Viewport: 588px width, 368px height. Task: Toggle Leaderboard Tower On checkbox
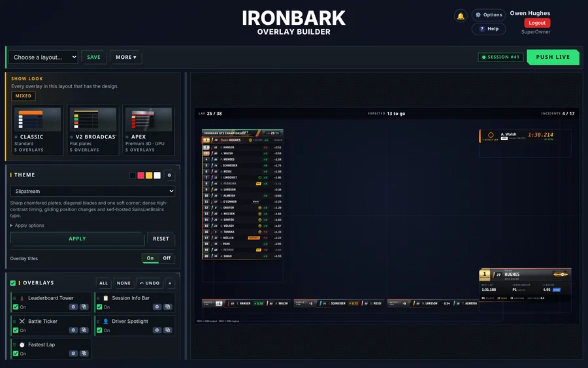click(x=16, y=307)
